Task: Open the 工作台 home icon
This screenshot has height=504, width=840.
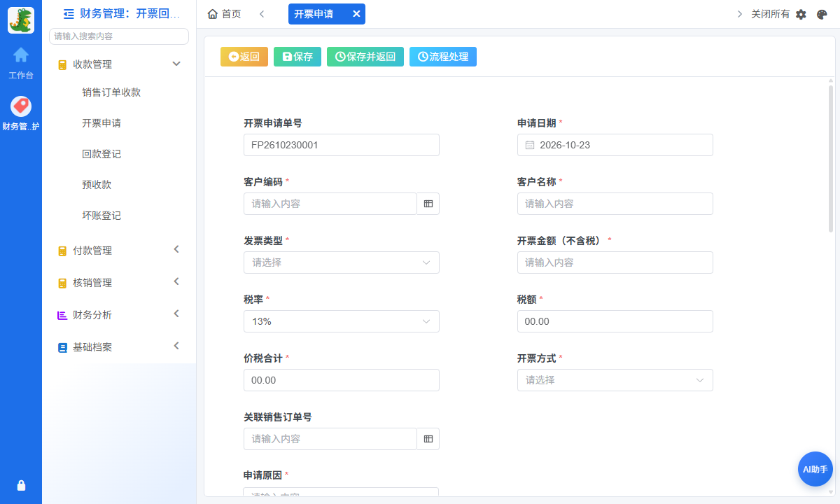Action: tap(21, 55)
